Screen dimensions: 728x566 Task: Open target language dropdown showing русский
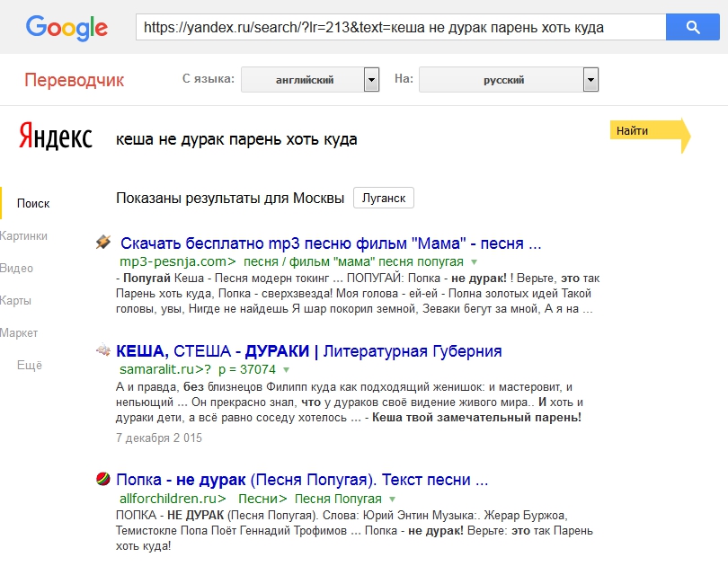tap(509, 80)
